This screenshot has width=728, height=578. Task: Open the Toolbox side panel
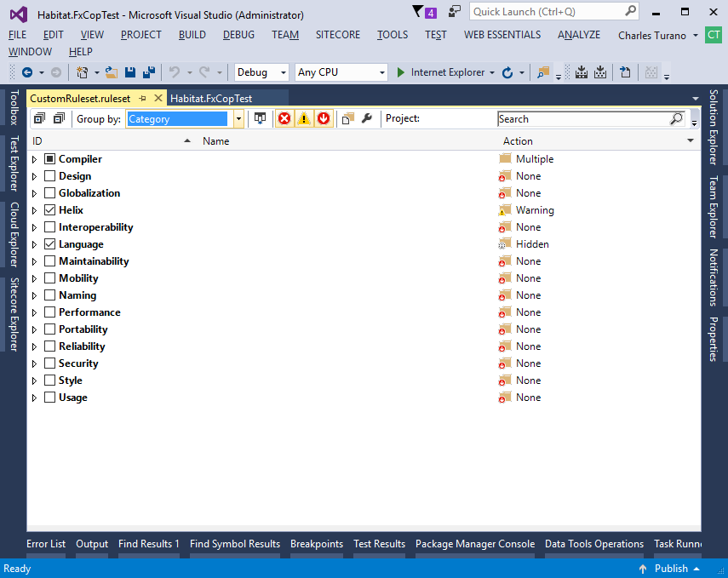coord(14,107)
